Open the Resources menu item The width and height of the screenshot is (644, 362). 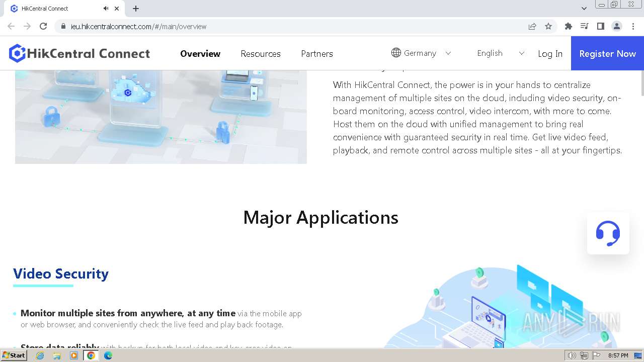tap(261, 53)
